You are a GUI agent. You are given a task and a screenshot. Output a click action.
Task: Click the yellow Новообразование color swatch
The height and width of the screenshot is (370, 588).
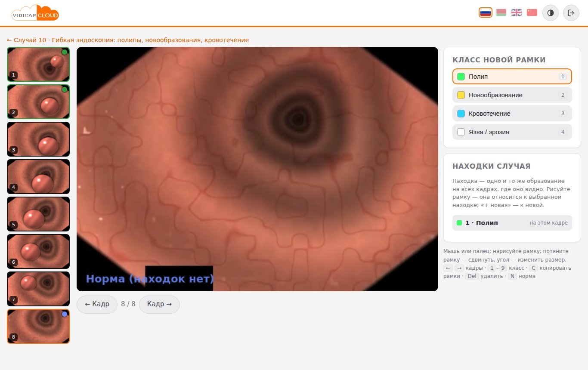coord(461,95)
